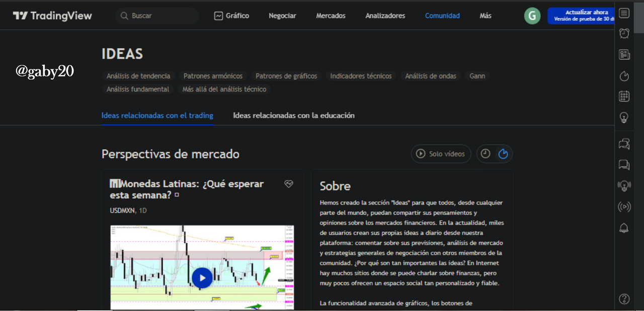The image size is (644, 311).
Task: Expand the Más menu
Action: point(486,16)
